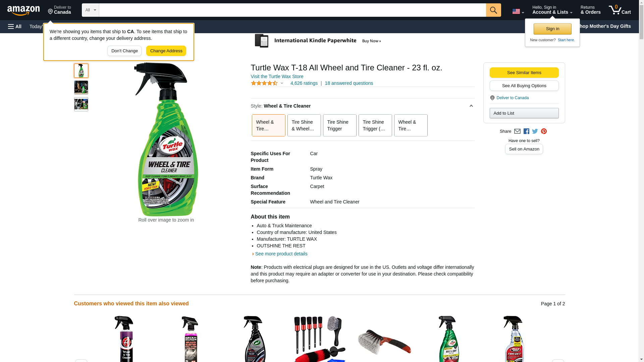Share via email envelope icon
The height and width of the screenshot is (362, 644).
[x=517, y=131]
